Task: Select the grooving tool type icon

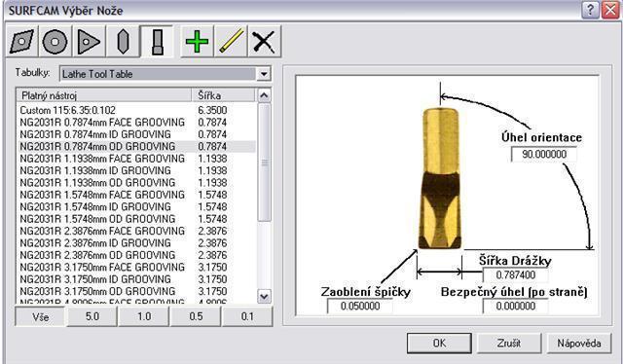Action: (x=157, y=41)
